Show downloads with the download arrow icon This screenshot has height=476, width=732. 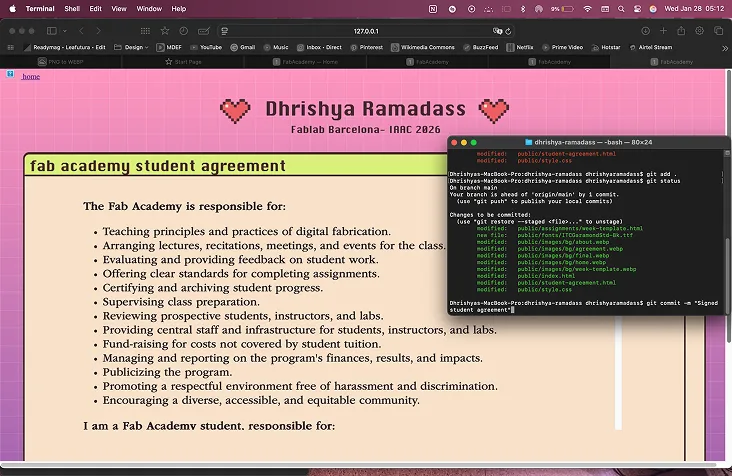(646, 31)
